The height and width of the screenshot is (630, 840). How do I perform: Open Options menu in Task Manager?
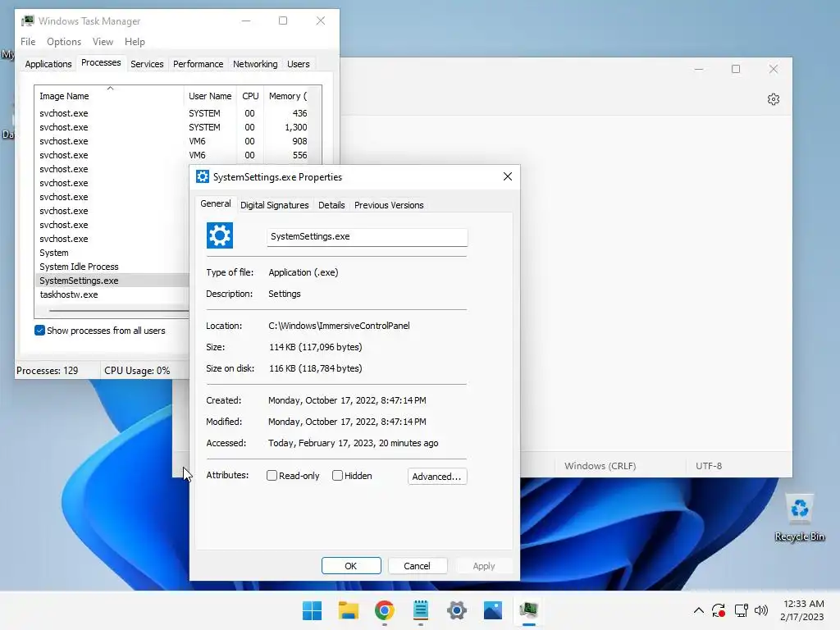point(64,42)
